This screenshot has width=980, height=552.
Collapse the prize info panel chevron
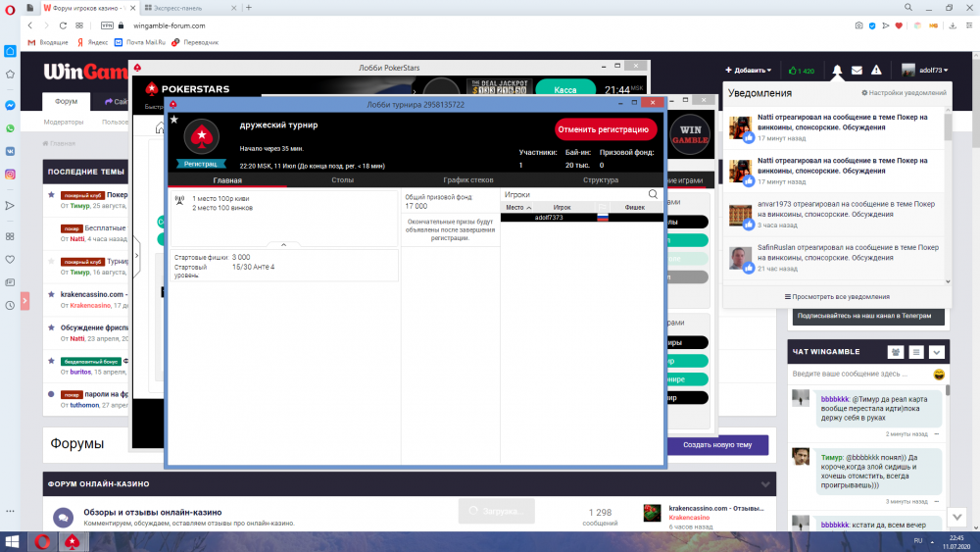click(283, 244)
